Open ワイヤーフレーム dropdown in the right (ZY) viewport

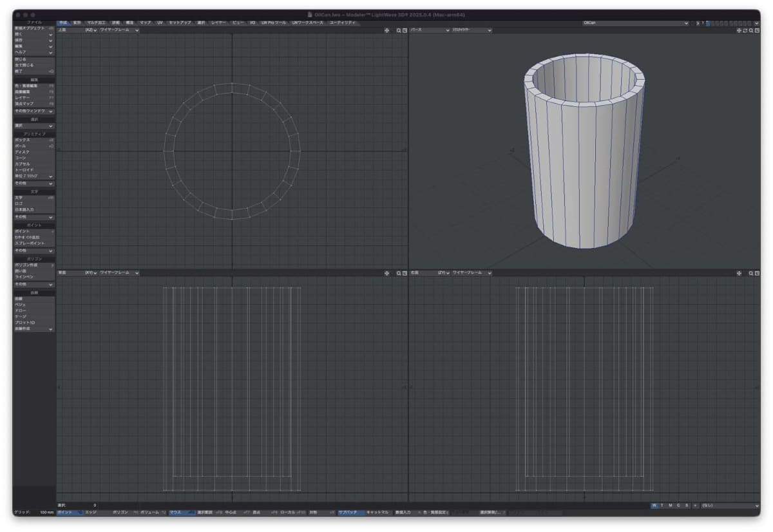click(472, 273)
